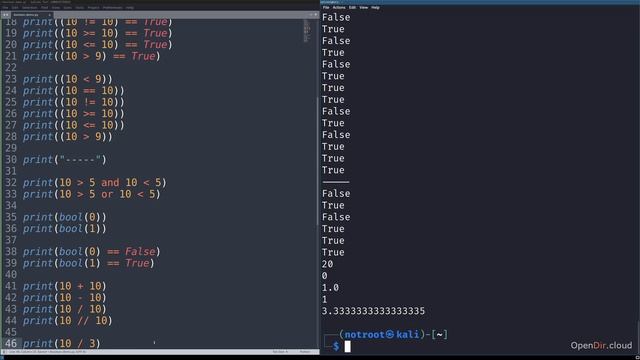Click code line print(bool(0) == False)
This screenshot has width=640, height=360.
point(91,251)
